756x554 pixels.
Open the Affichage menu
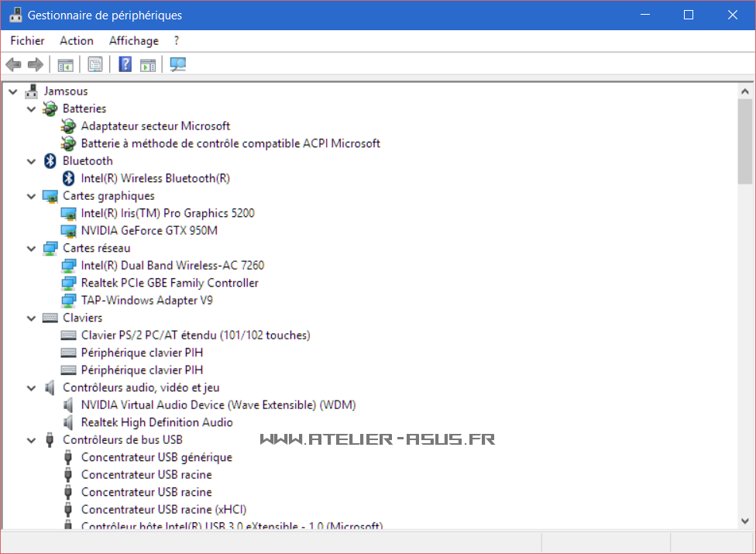click(x=133, y=41)
